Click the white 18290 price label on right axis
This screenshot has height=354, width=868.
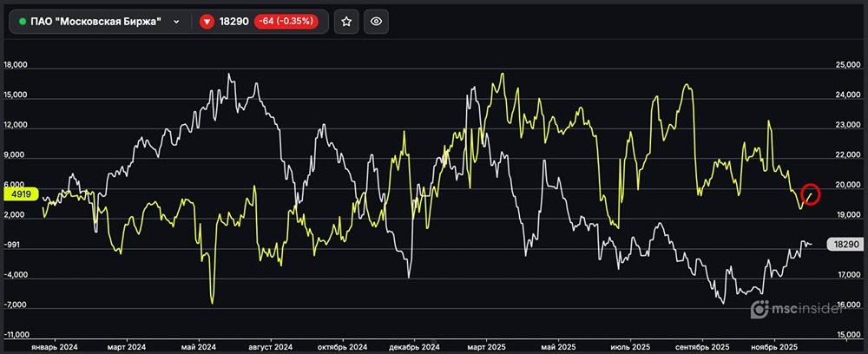[x=845, y=245]
